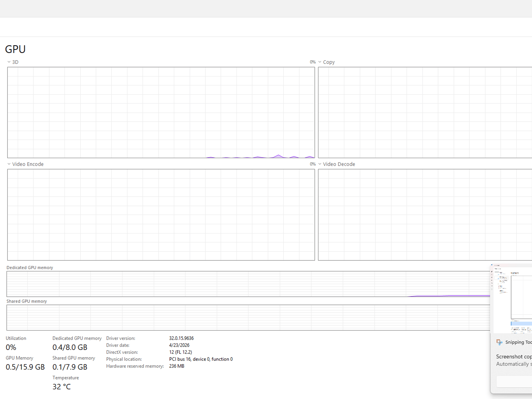Screen dimensions: 532x399
Task: Click the GPU Memory 0.5/15.9 GB value
Action: pos(25,367)
